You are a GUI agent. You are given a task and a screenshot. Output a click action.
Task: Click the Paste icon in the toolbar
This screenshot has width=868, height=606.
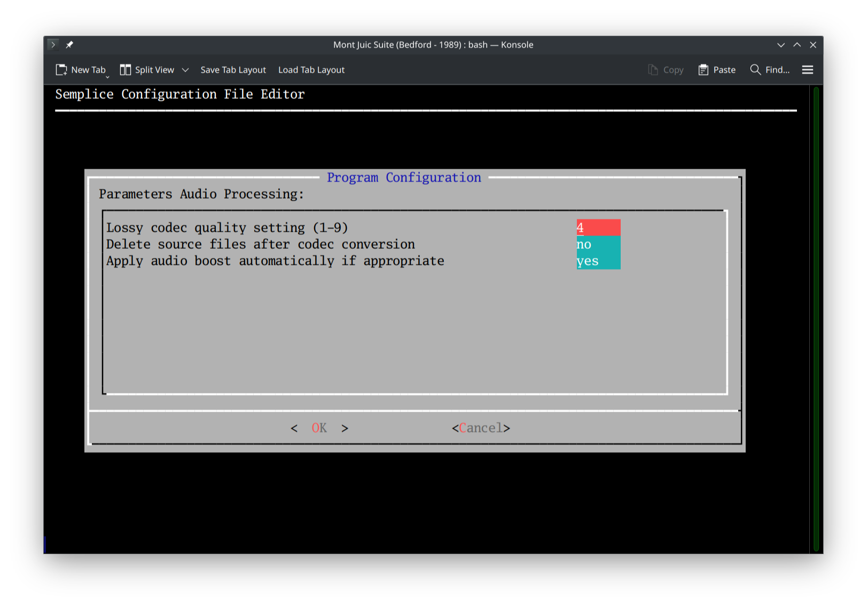point(716,69)
